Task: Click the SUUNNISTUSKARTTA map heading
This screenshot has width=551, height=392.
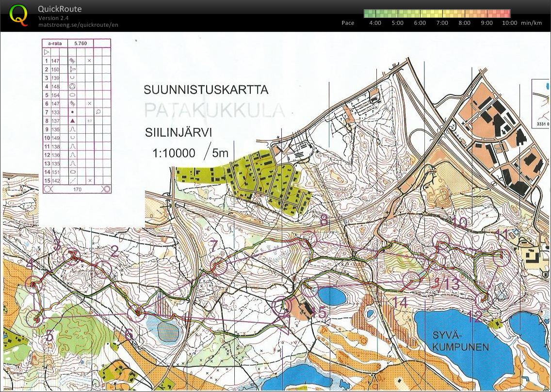Action: click(206, 90)
